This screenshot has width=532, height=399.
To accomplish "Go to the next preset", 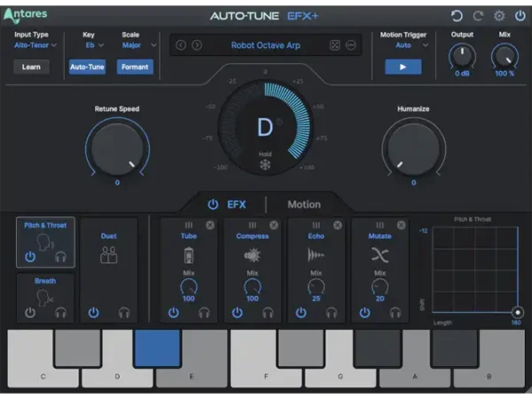I will (x=197, y=45).
